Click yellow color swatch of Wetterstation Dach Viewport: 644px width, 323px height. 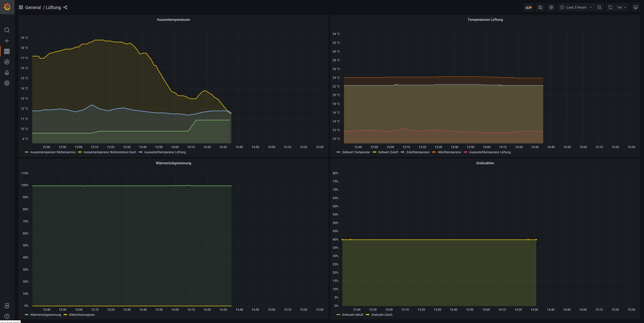(80, 152)
